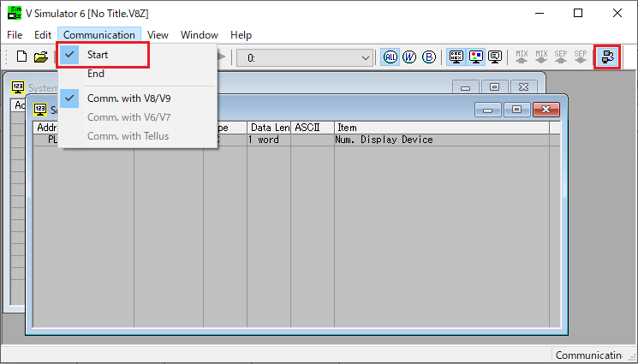Open the Help menu

[241, 35]
